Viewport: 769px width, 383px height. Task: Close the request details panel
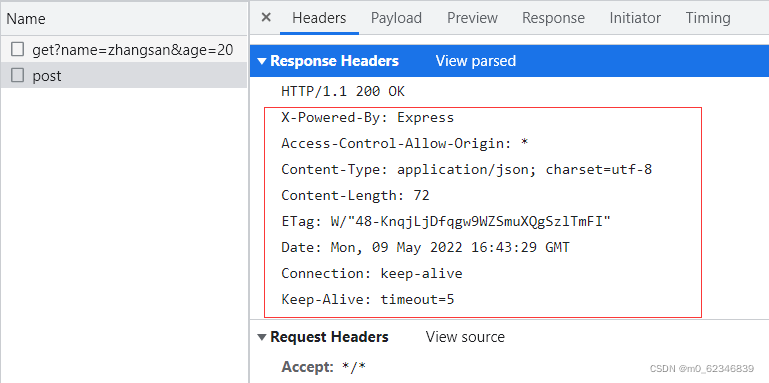click(266, 18)
